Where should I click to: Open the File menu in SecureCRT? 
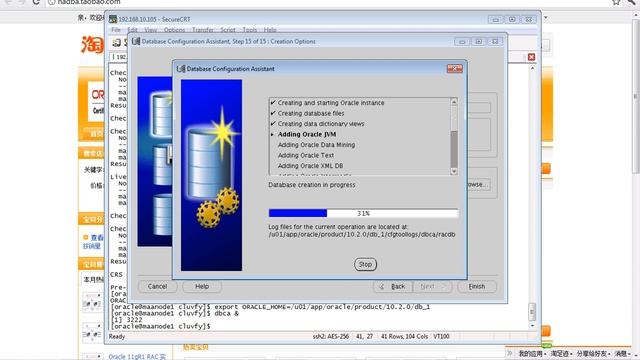116,30
